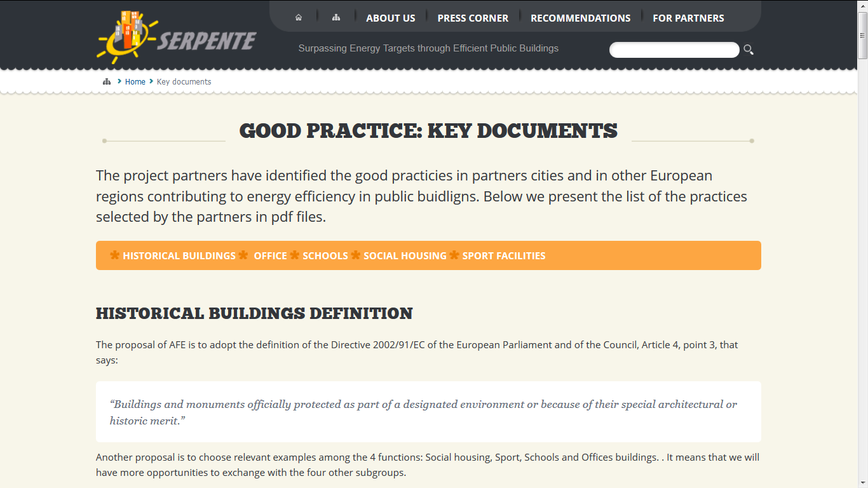Click the magnifier search icon

(749, 50)
